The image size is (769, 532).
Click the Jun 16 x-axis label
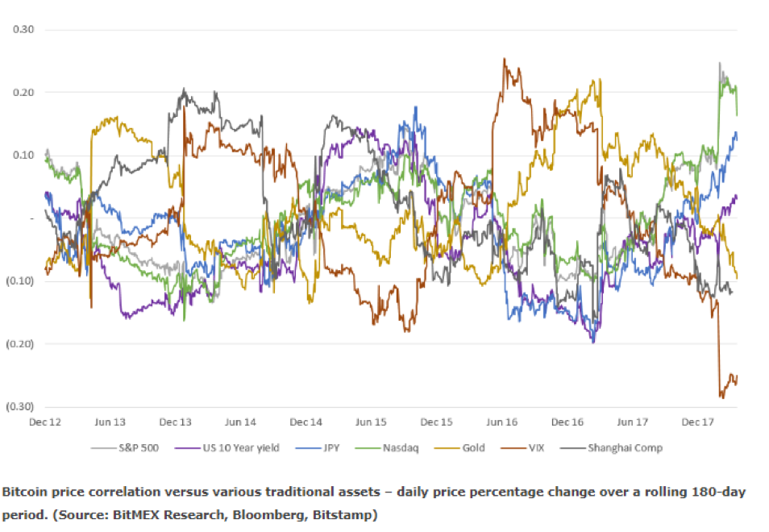pyautogui.click(x=501, y=422)
